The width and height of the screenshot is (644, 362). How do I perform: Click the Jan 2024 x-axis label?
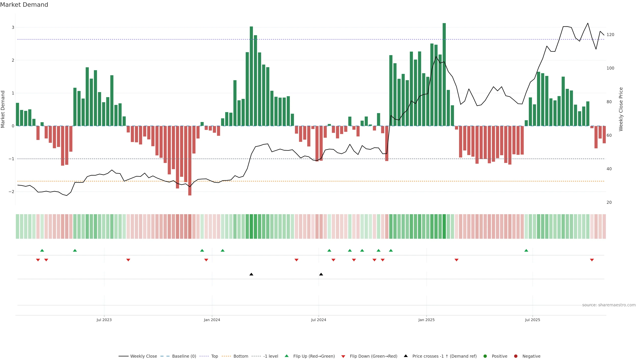[x=212, y=320]
